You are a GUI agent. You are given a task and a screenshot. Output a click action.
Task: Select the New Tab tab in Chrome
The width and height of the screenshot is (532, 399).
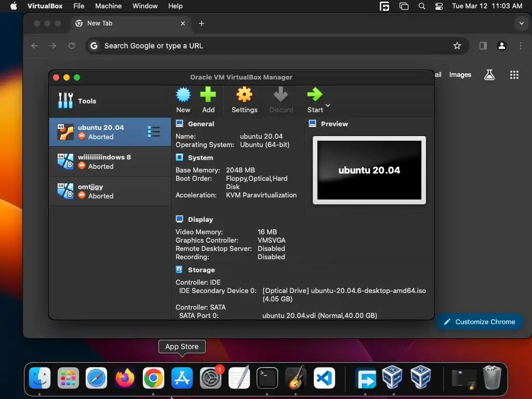coord(131,23)
